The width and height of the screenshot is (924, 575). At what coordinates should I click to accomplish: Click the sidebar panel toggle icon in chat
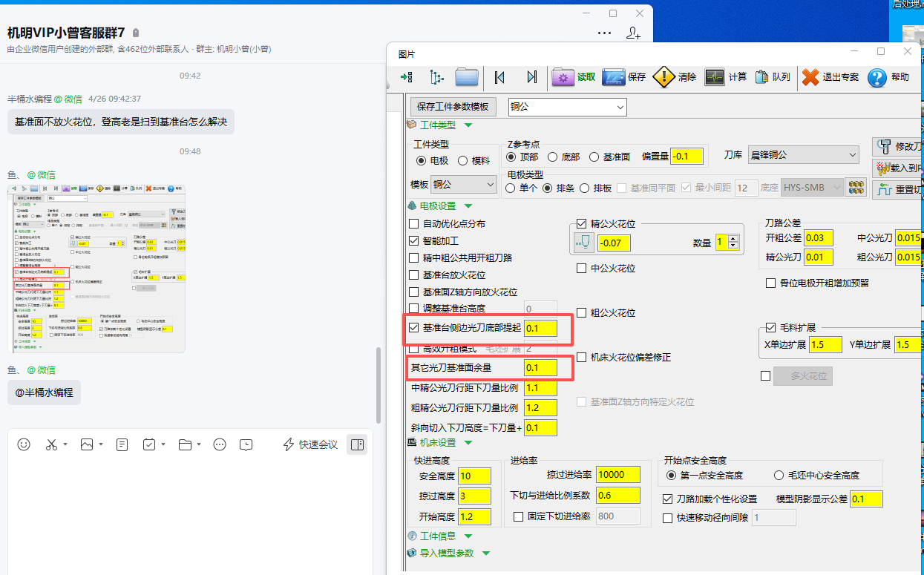pos(357,444)
